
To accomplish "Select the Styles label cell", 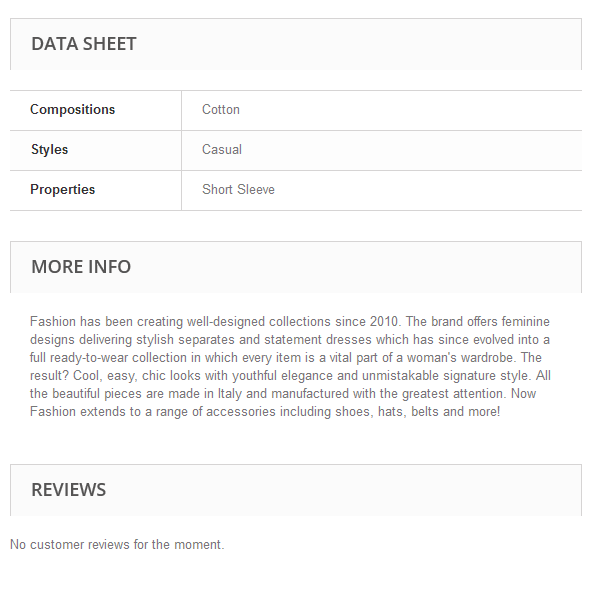I will point(96,150).
